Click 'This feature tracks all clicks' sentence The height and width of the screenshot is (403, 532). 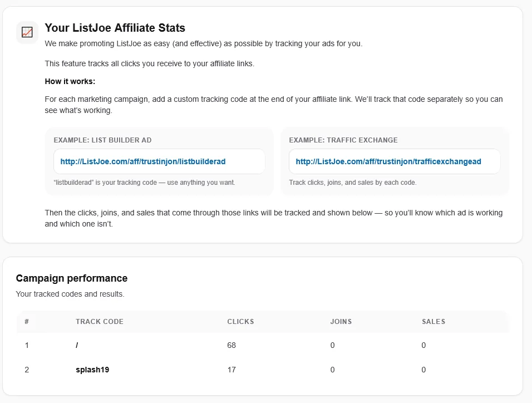(150, 64)
